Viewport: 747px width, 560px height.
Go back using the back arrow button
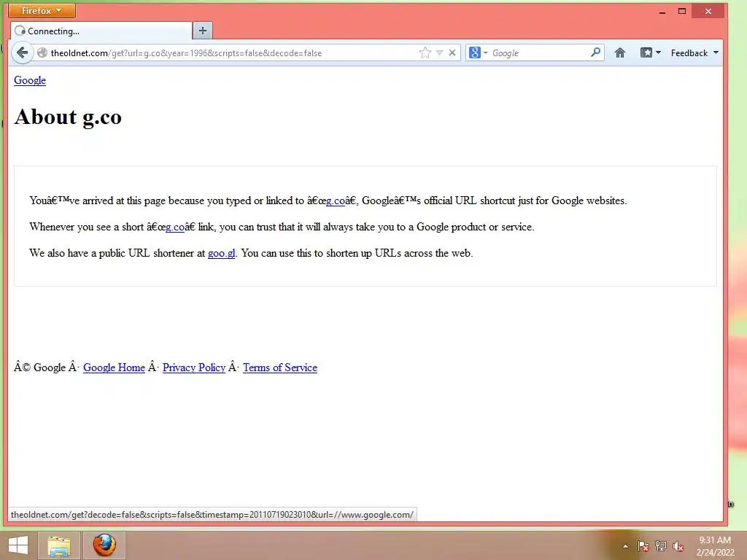[22, 52]
